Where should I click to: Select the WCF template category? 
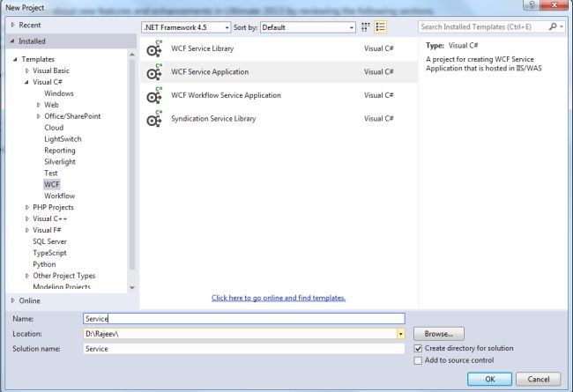click(51, 184)
